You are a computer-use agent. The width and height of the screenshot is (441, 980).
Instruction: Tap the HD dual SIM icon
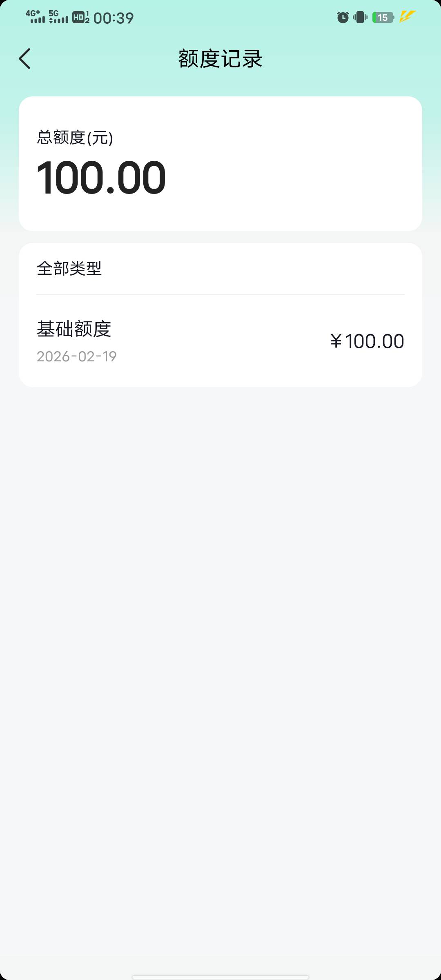pyautogui.click(x=81, y=17)
